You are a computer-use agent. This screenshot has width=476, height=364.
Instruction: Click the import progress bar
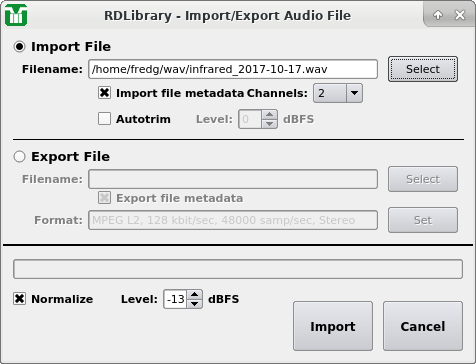click(238, 269)
